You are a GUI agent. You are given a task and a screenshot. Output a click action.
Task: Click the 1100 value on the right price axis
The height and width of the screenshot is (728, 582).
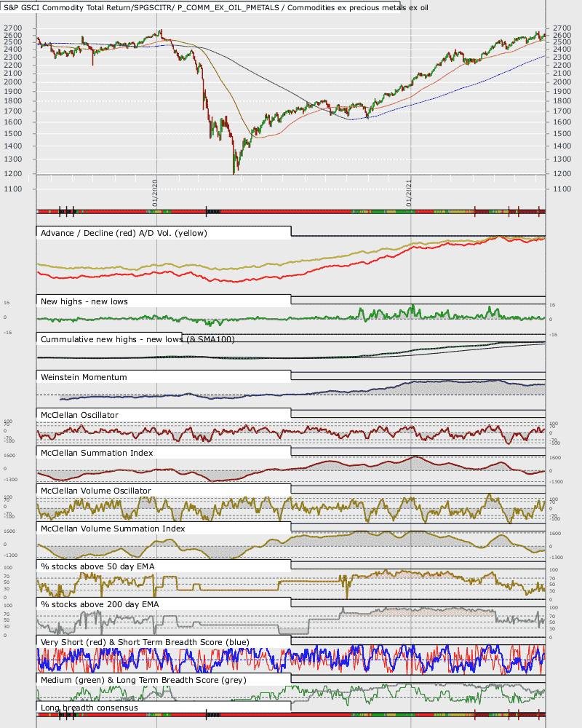[562, 189]
